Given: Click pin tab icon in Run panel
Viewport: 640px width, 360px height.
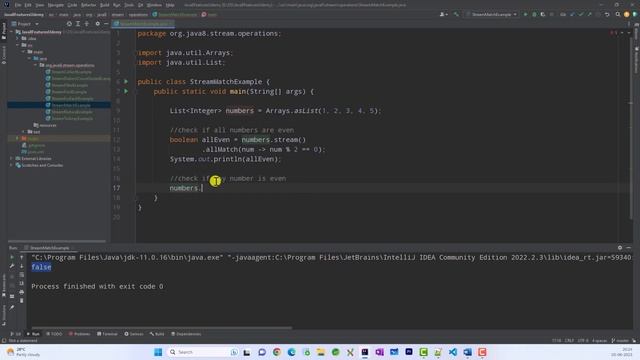Looking at the screenshot, I should click(12, 307).
